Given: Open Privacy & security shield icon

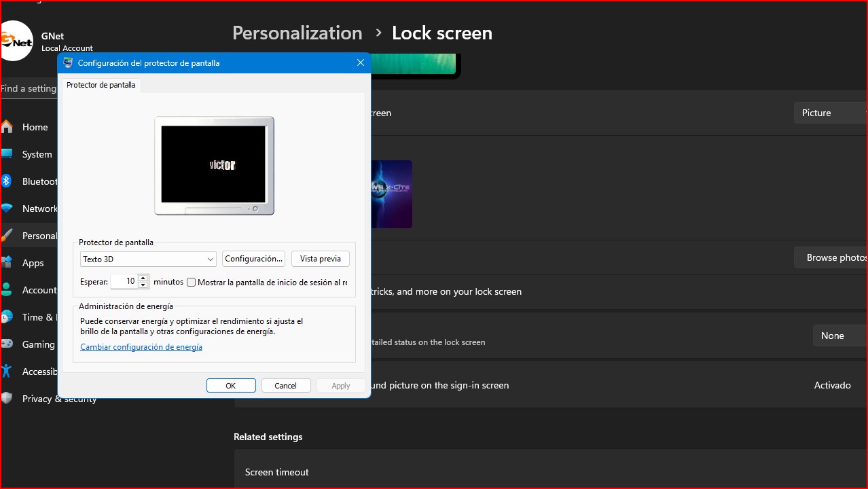Looking at the screenshot, I should pos(7,399).
